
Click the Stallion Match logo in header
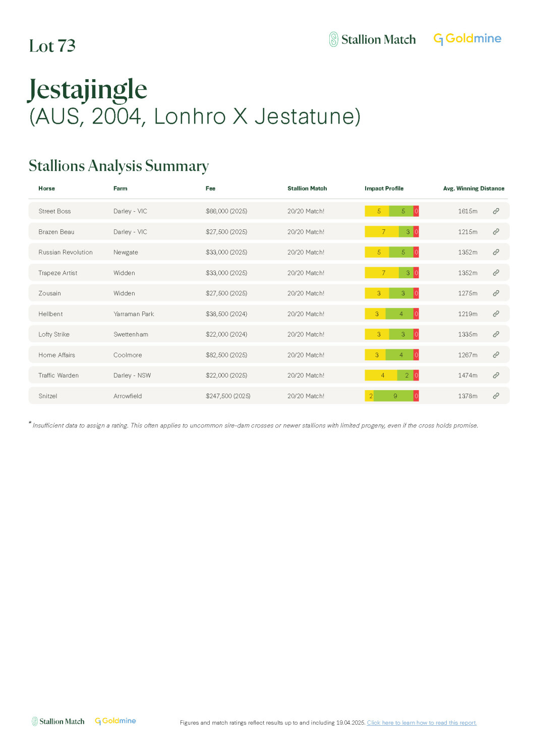[373, 39]
